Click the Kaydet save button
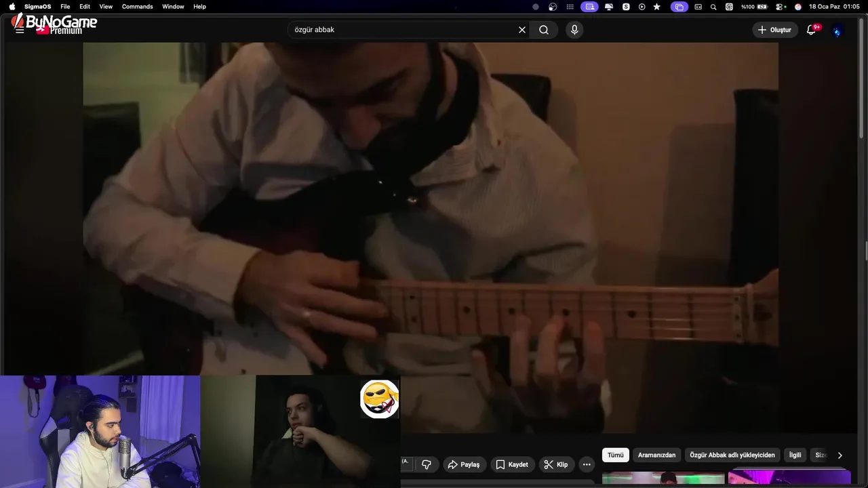 (512, 464)
